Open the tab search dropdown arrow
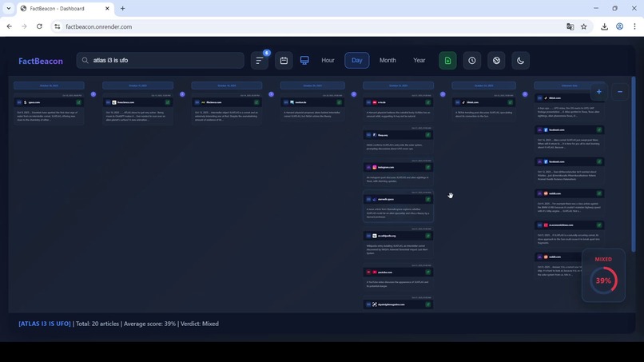The width and height of the screenshot is (644, 362). (x=8, y=8)
